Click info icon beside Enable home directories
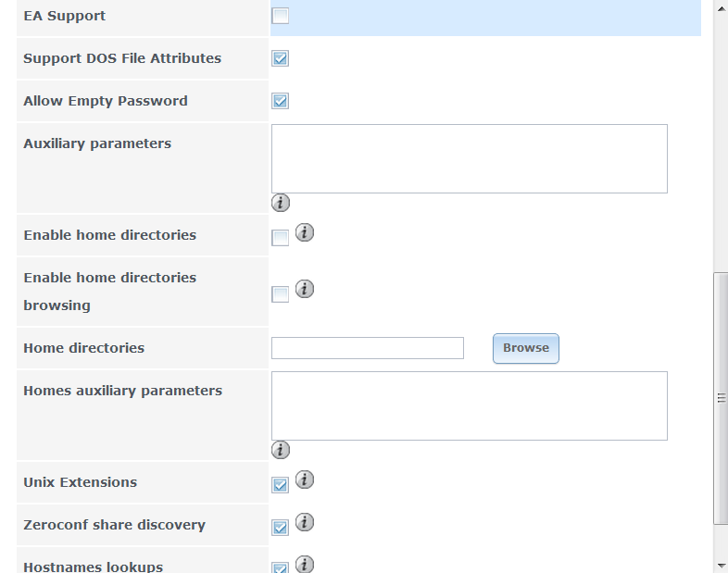 305,232
